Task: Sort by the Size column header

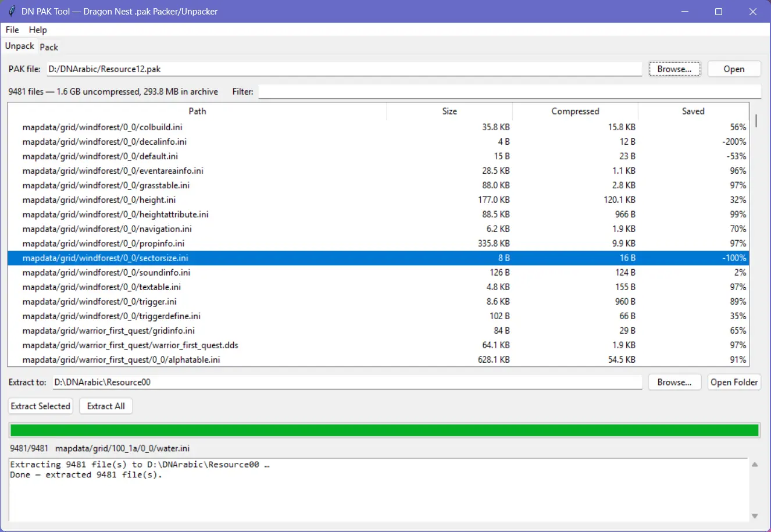Action: [x=449, y=111]
